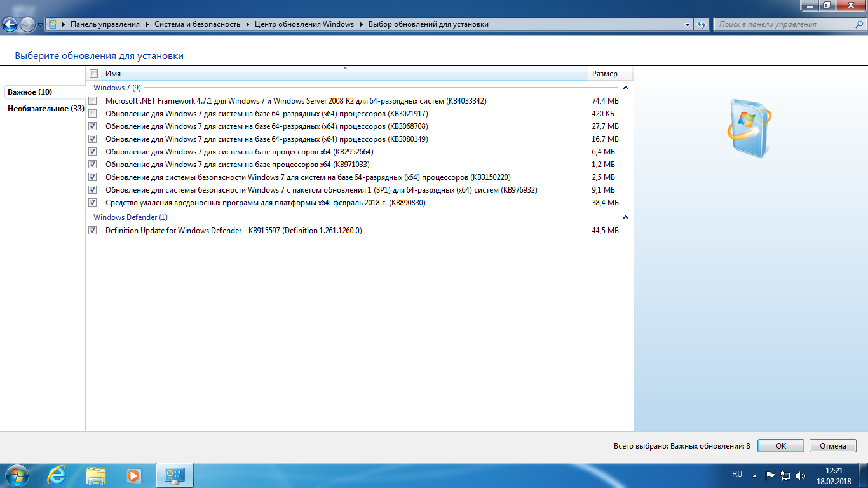The height and width of the screenshot is (488, 868).
Task: Go to Центр обновления Windows breadcrumb
Action: tap(304, 24)
